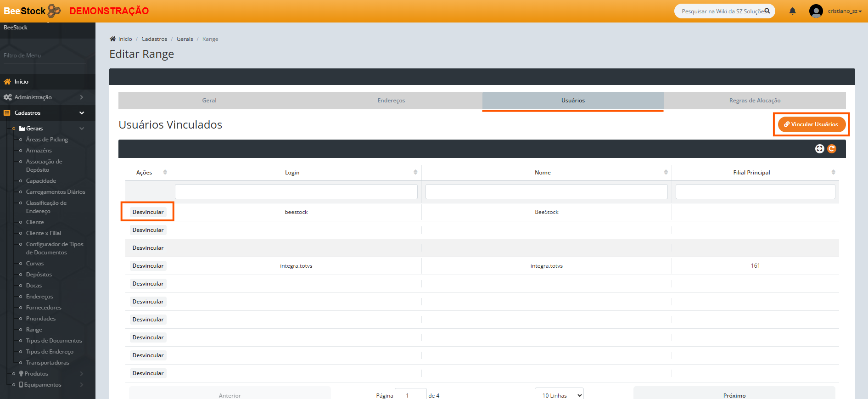Viewport: 868px width, 399px height.
Task: Open the Regras de Alocação tab
Action: [755, 101]
